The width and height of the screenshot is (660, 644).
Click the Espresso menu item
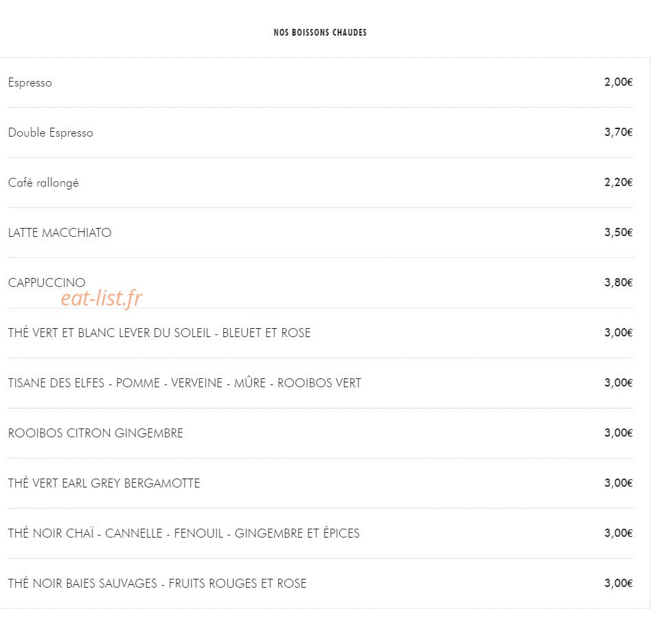pos(30,82)
